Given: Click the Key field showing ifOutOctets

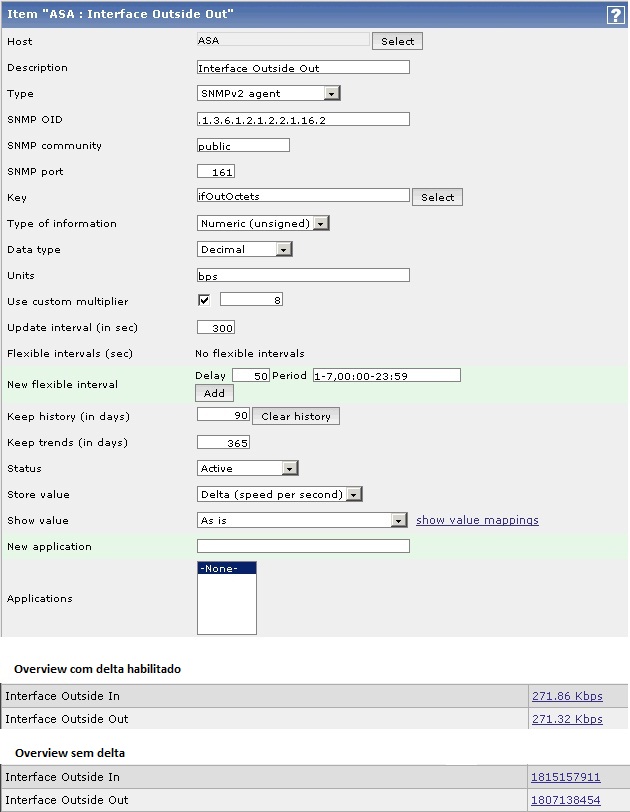Looking at the screenshot, I should coord(303,196).
